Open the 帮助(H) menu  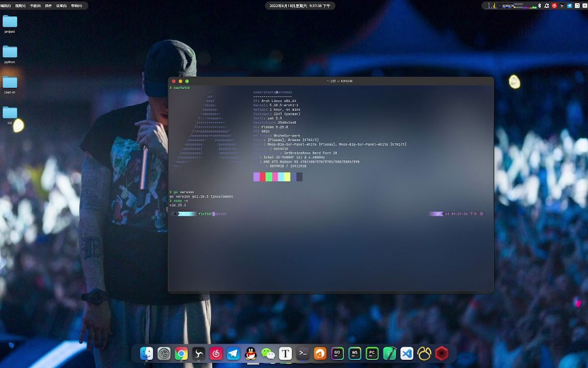(x=77, y=6)
